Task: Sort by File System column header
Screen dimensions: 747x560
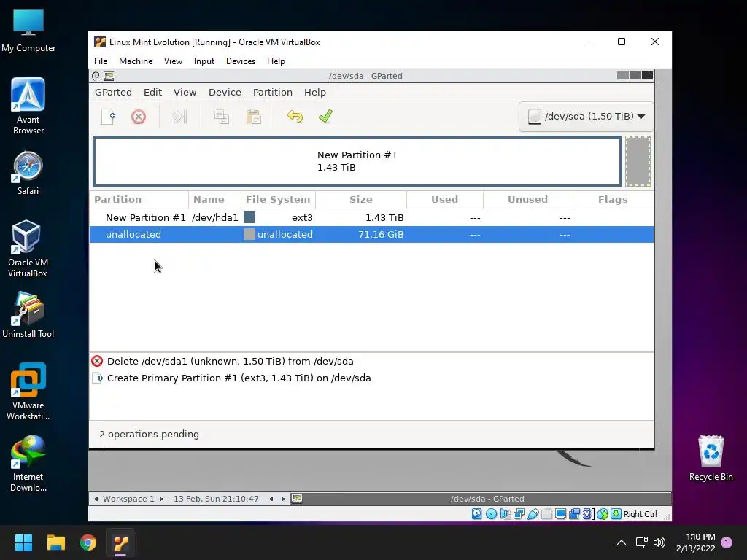Action: coord(278,200)
